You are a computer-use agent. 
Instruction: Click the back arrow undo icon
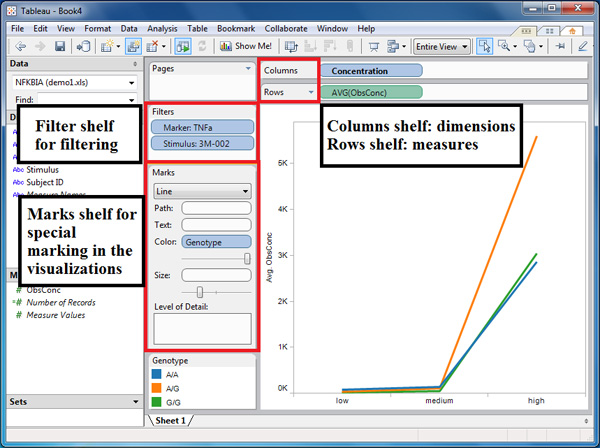click(x=18, y=46)
